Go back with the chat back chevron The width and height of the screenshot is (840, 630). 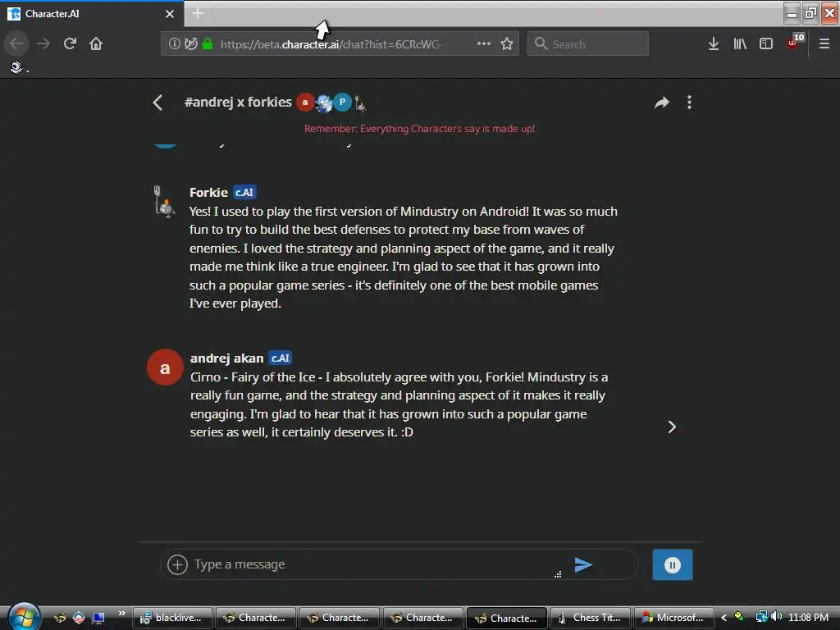click(x=157, y=103)
